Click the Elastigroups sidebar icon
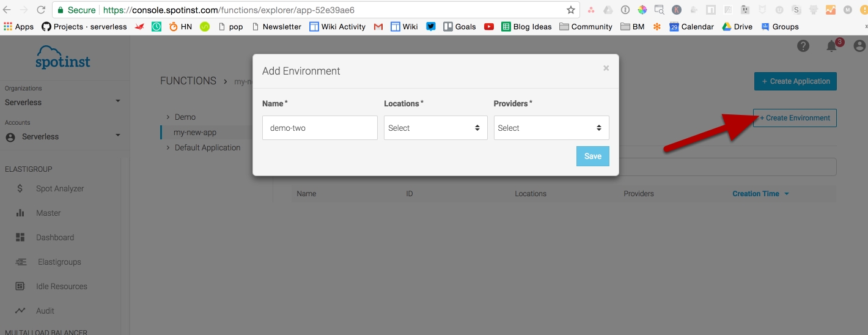Viewport: 868px width, 335px height. click(x=21, y=262)
